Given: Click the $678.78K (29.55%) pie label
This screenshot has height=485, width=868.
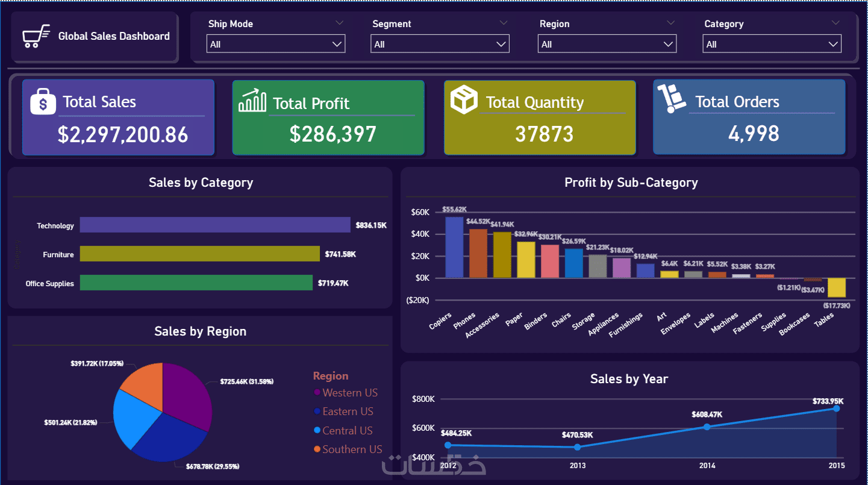Looking at the screenshot, I should tap(211, 466).
